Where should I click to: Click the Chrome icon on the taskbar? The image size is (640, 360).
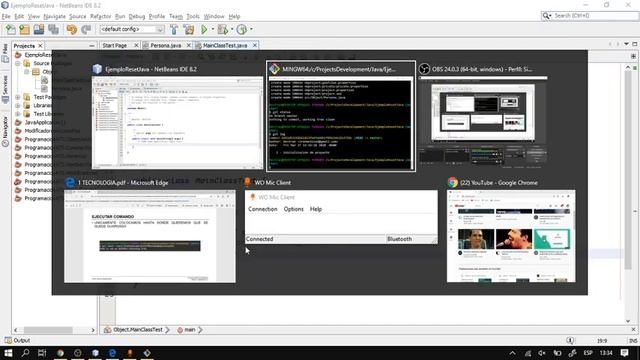(60, 353)
